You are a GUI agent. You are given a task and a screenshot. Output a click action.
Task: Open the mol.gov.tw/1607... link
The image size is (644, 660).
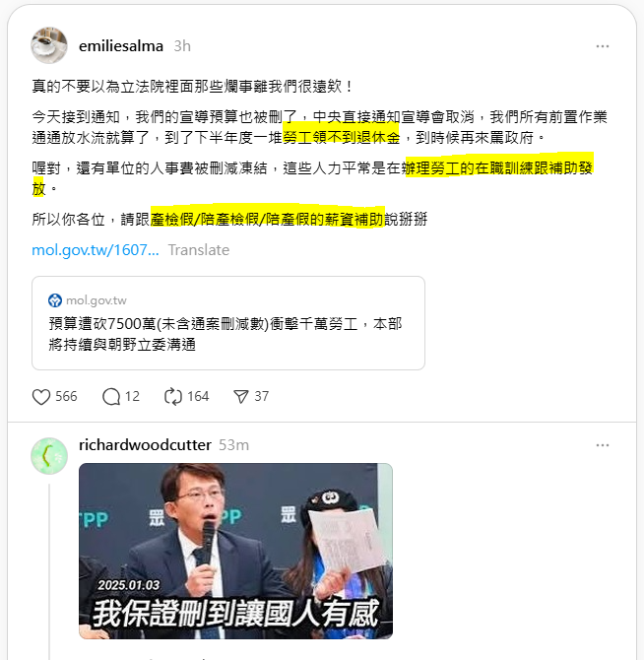pos(96,250)
